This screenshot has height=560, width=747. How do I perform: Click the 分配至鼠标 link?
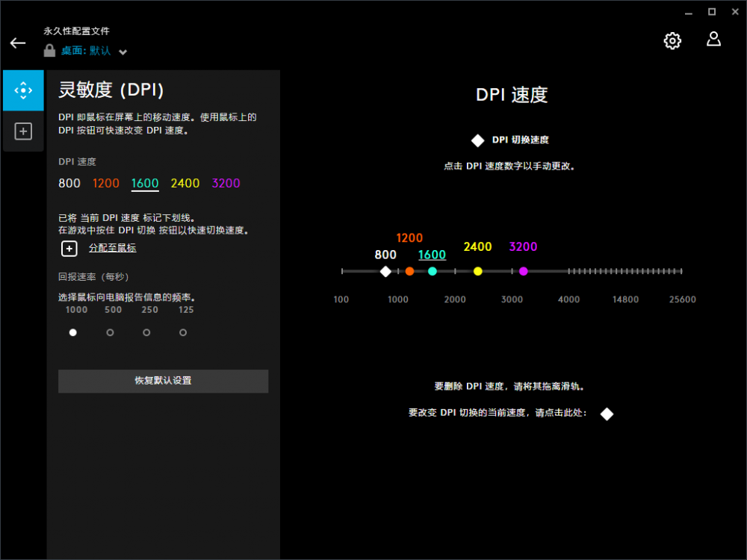tap(112, 248)
